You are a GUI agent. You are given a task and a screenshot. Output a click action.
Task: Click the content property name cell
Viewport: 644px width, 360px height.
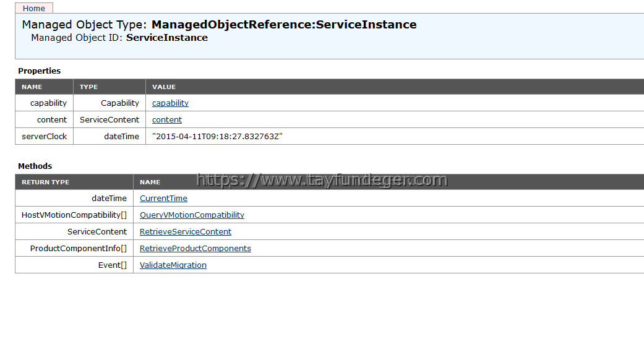click(44, 120)
